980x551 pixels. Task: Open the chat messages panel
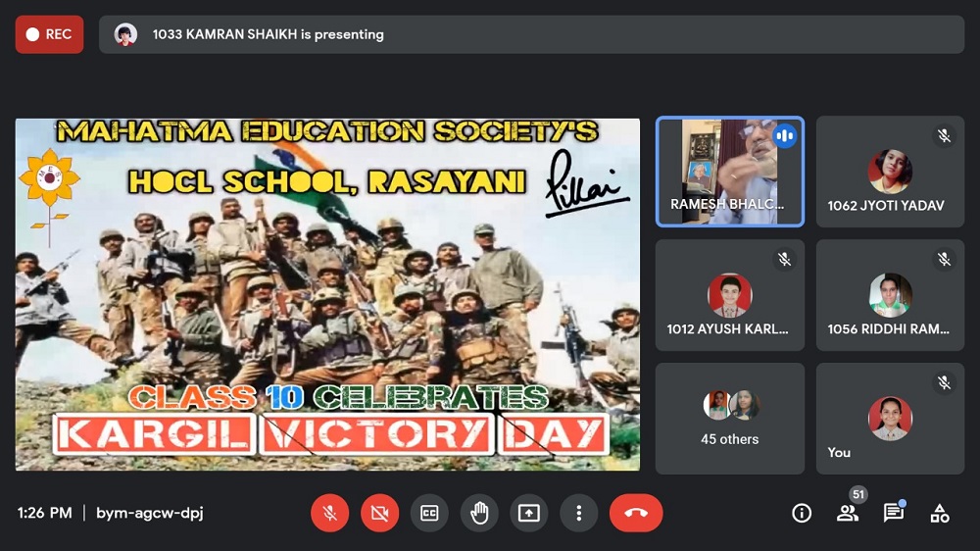point(893,513)
